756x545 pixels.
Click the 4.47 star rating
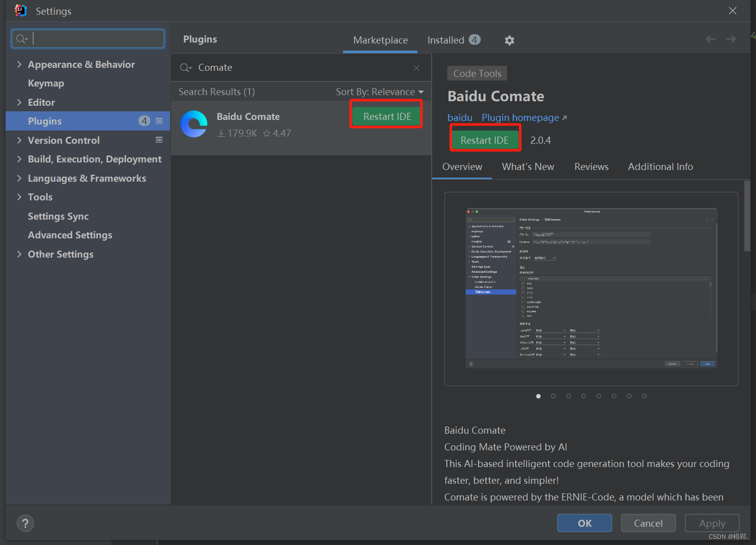coord(277,133)
